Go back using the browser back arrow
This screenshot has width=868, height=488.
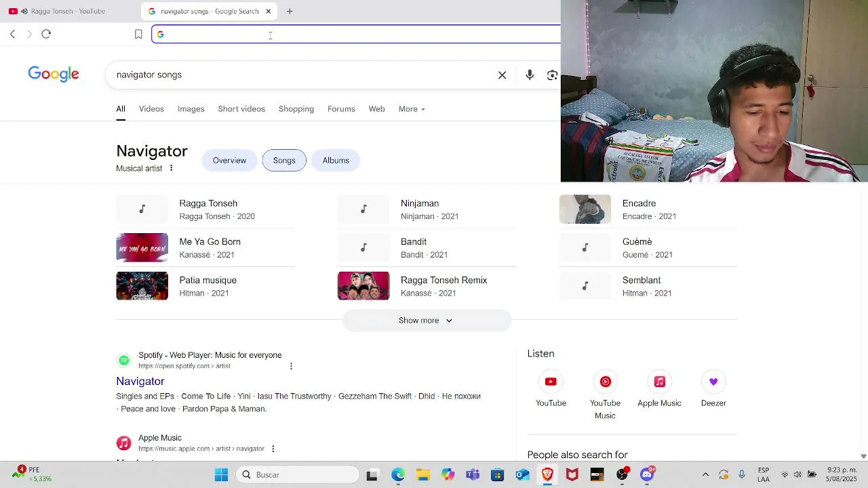(12, 34)
